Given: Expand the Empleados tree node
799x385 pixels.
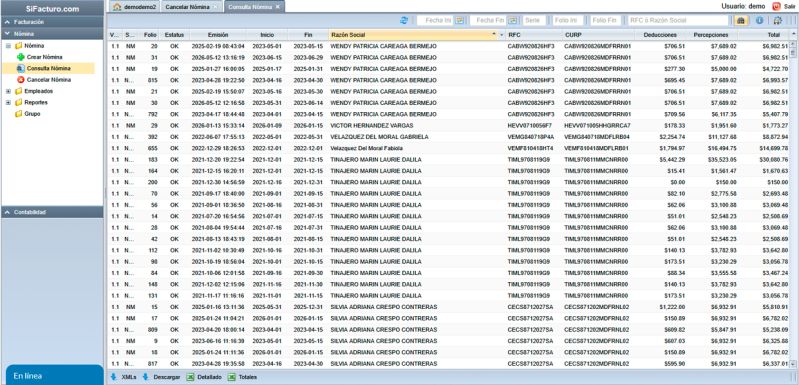Looking at the screenshot, I should [x=8, y=91].
